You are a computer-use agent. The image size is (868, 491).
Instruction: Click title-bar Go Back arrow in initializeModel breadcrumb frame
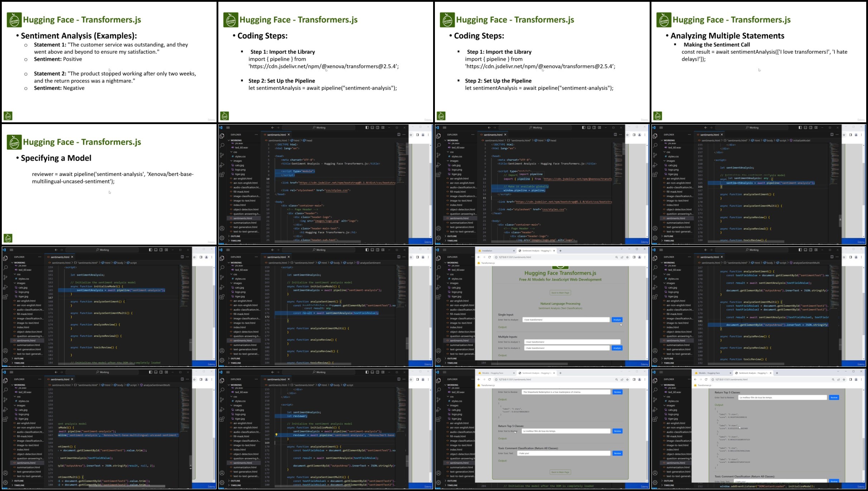[705, 128]
